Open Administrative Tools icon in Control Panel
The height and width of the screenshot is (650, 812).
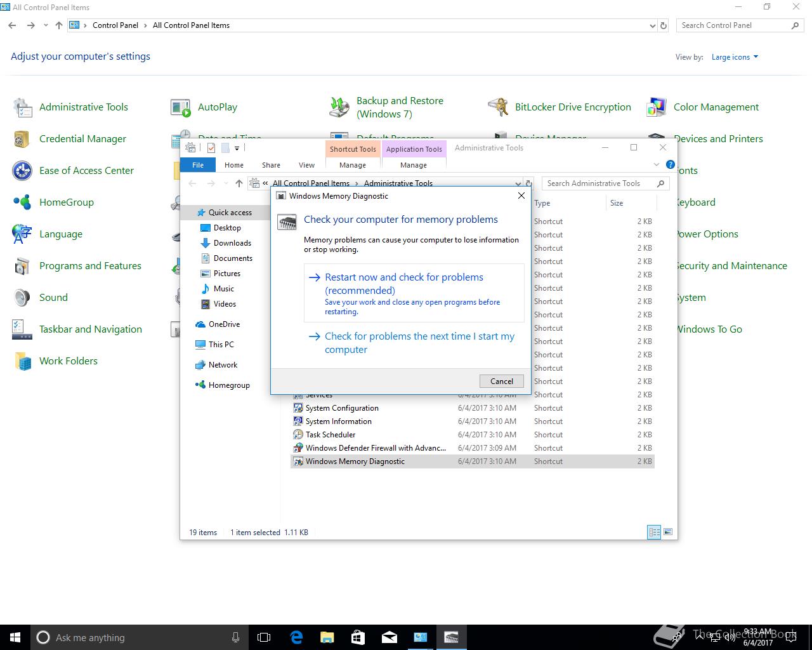point(23,107)
